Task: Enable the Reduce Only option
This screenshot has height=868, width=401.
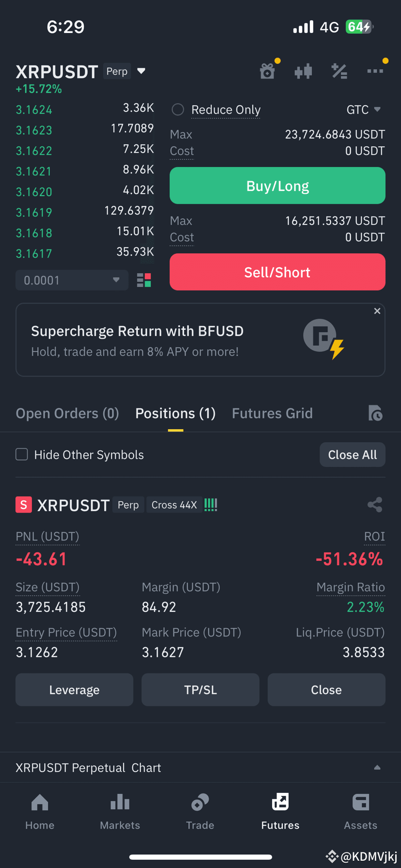Action: coord(178,109)
